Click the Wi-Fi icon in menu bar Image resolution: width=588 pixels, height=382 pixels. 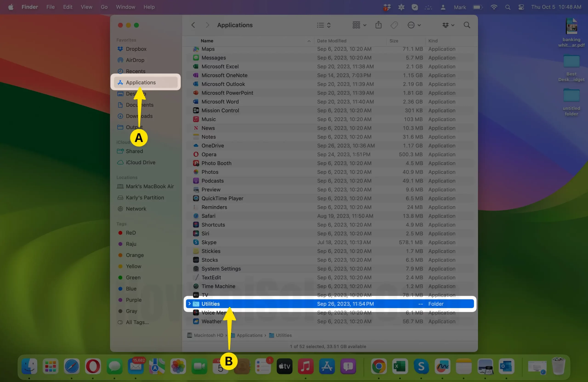point(494,7)
